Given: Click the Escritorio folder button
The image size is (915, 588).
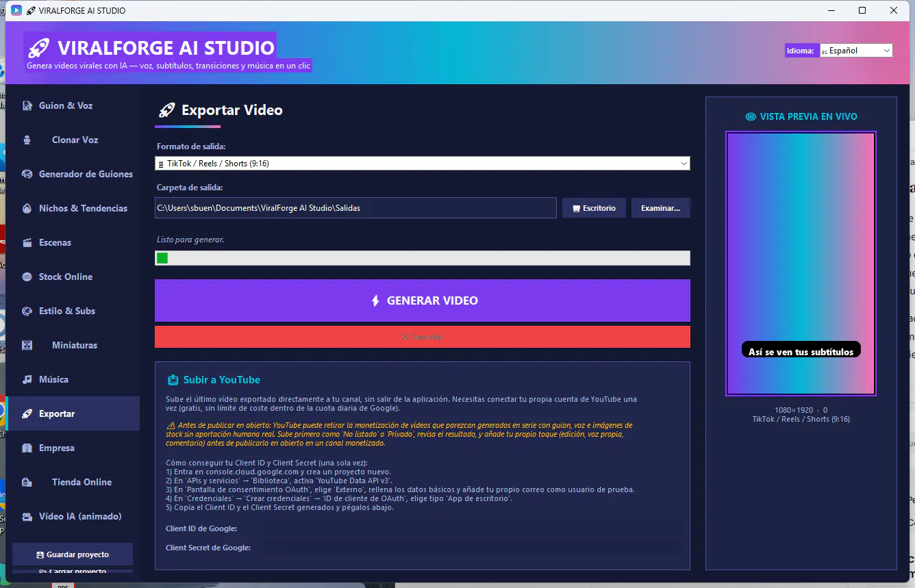Looking at the screenshot, I should [594, 208].
